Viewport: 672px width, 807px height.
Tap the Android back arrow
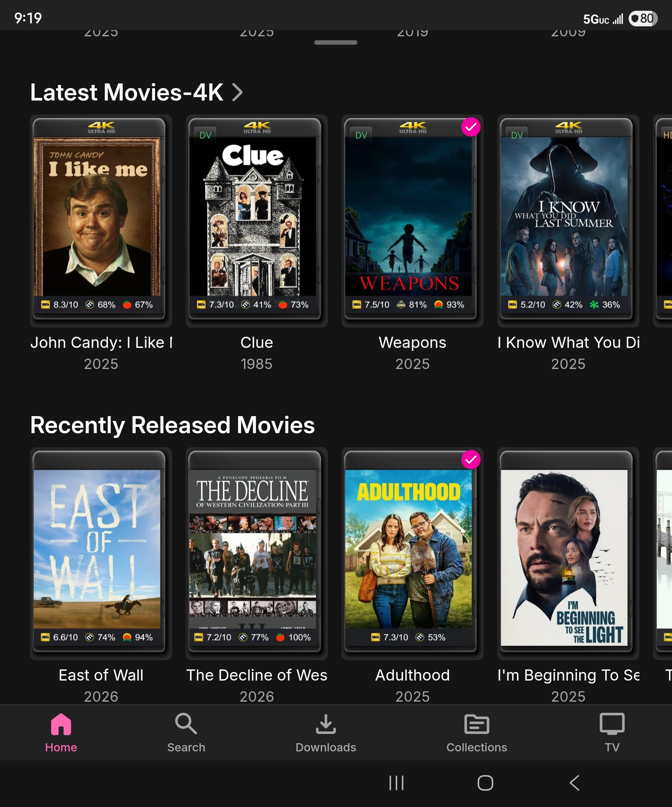574,783
